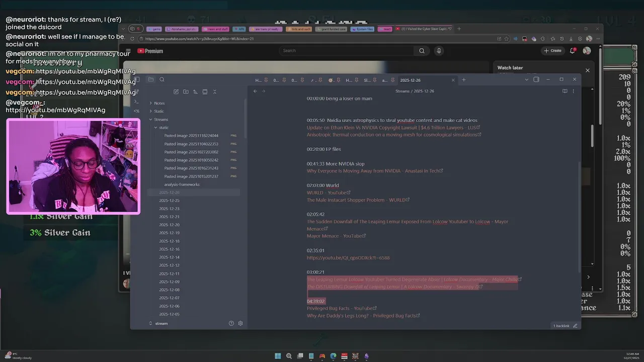Collapse all folders in Obsidian explorer
Viewport: 644px width, 362px height.
pyautogui.click(x=215, y=92)
